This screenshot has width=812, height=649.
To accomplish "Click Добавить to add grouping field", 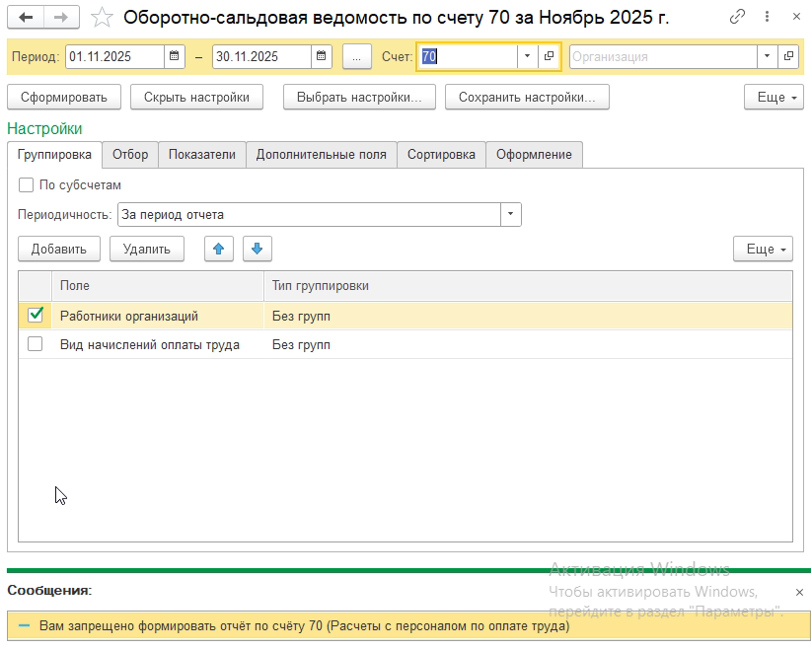I will point(59,249).
